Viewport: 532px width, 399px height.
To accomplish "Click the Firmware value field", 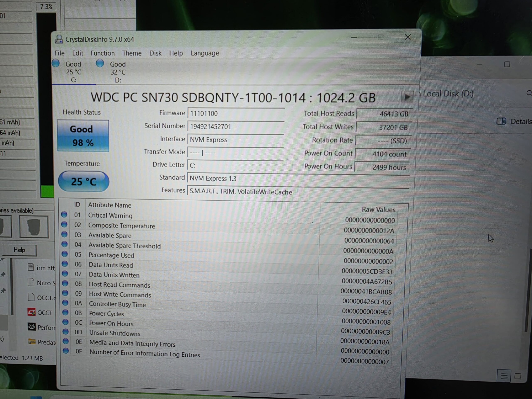I will [236, 113].
